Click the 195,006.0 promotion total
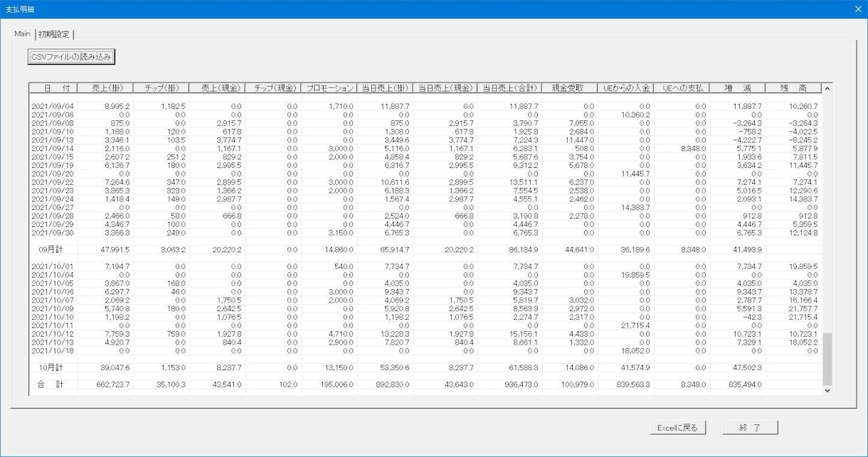Viewport: 868px width, 457px height. [x=337, y=384]
